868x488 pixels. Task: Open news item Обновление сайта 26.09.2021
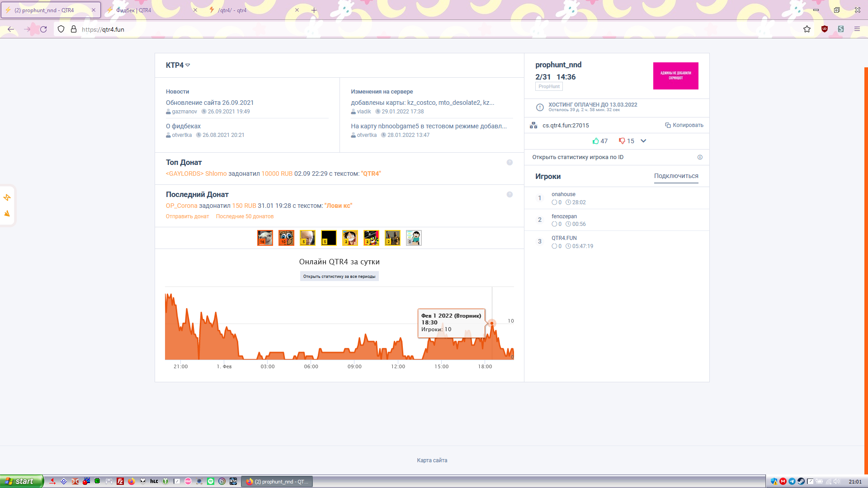coord(210,103)
